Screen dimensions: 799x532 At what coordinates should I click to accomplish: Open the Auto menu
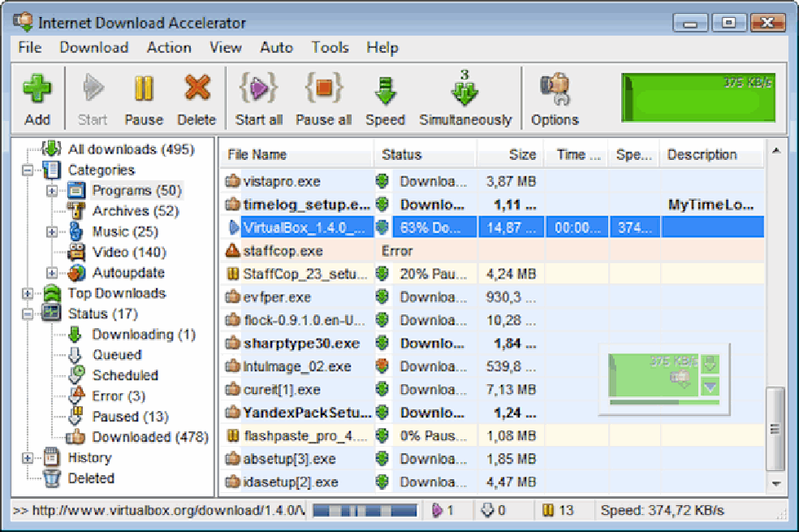pos(277,48)
